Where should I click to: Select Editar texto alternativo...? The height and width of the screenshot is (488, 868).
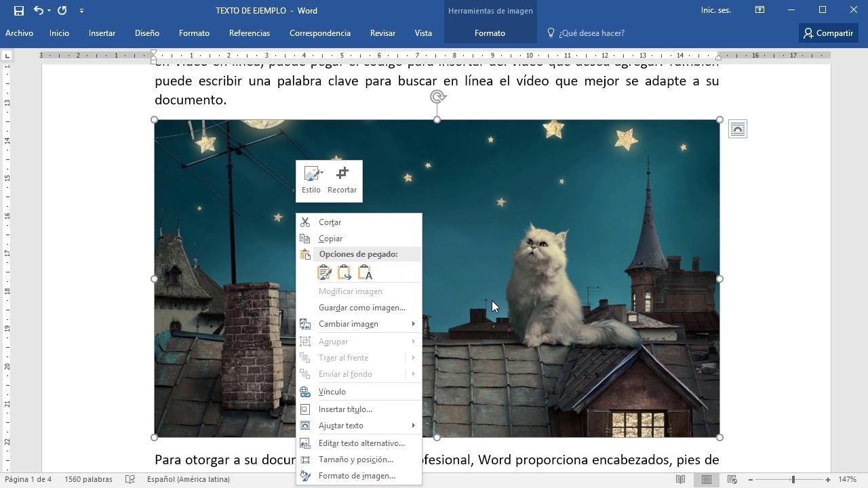click(359, 443)
